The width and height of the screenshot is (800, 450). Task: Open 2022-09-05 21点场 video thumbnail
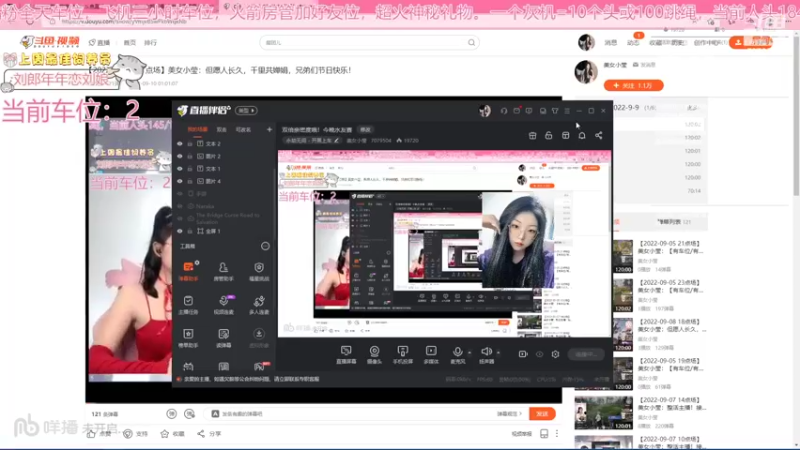pos(623,257)
